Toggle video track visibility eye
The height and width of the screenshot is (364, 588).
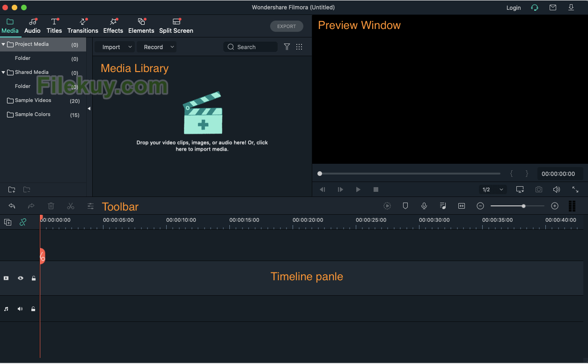[x=21, y=278]
